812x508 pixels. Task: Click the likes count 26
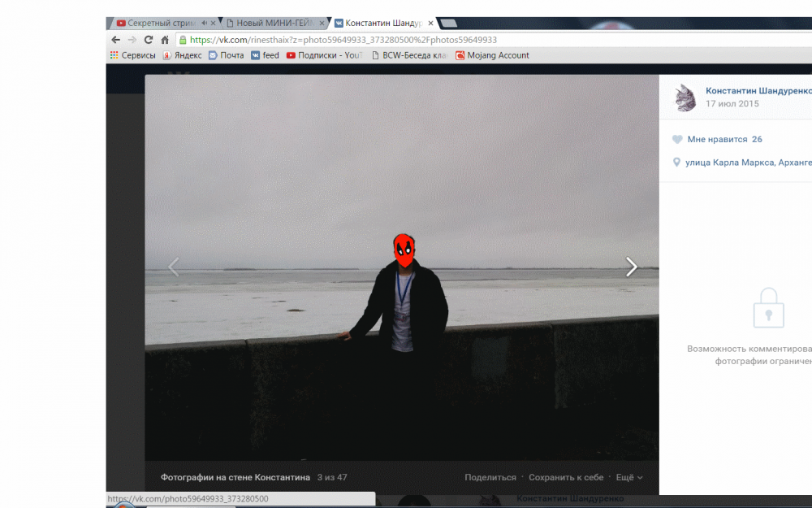757,140
